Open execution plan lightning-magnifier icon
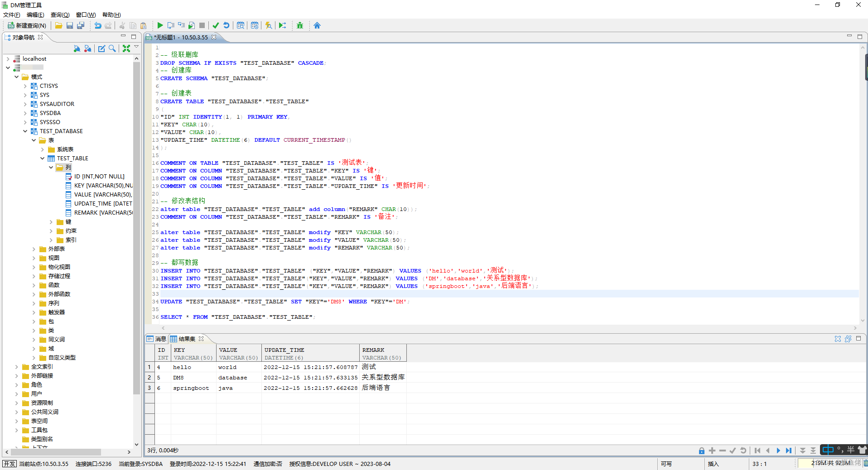Image resolution: width=868 pixels, height=470 pixels. [269, 26]
